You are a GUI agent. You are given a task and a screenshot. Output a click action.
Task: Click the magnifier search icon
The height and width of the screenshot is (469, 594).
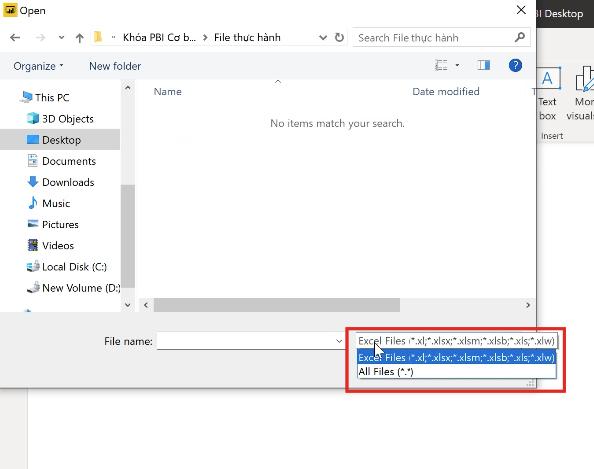tap(520, 37)
